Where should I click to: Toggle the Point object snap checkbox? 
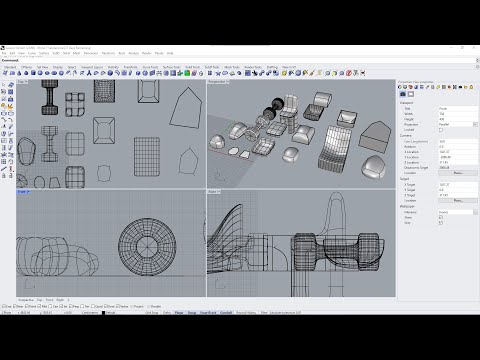pos(28,306)
